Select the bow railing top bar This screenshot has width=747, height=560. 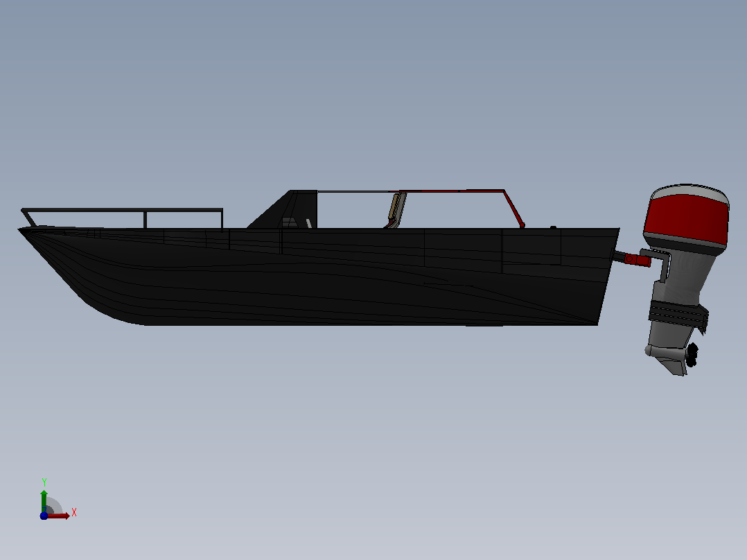[x=122, y=210]
